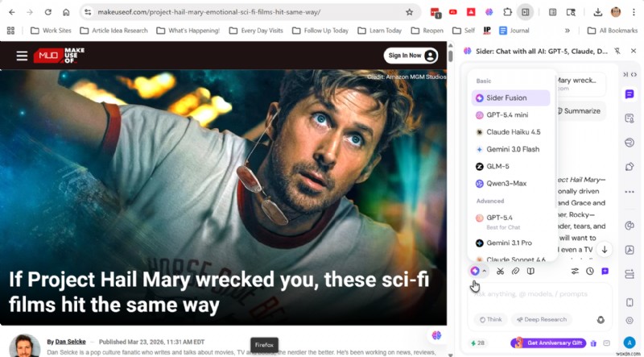Open the Sider brain extension icon in the browser toolbar

pyautogui.click(x=489, y=12)
